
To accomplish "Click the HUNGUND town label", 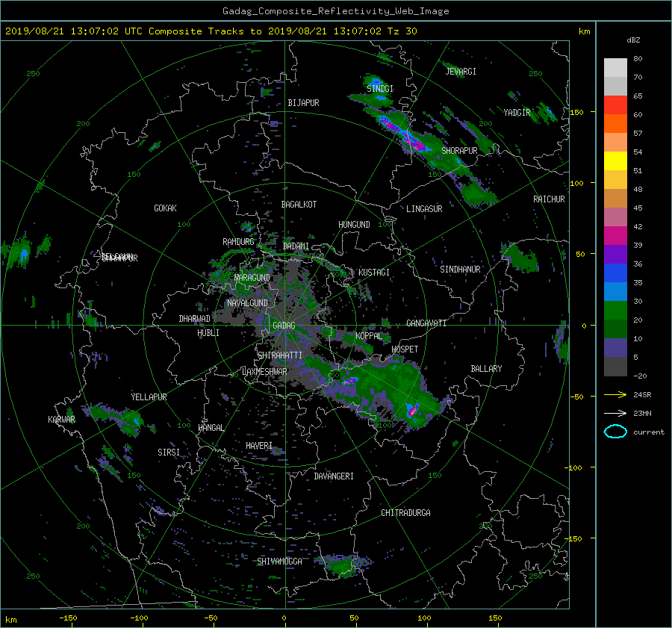I will pos(354,225).
